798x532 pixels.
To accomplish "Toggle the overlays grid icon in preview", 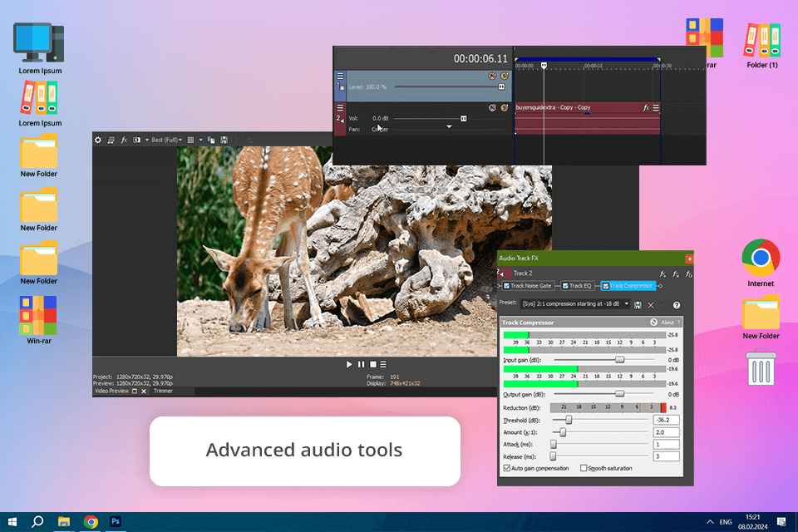I will click(x=191, y=140).
